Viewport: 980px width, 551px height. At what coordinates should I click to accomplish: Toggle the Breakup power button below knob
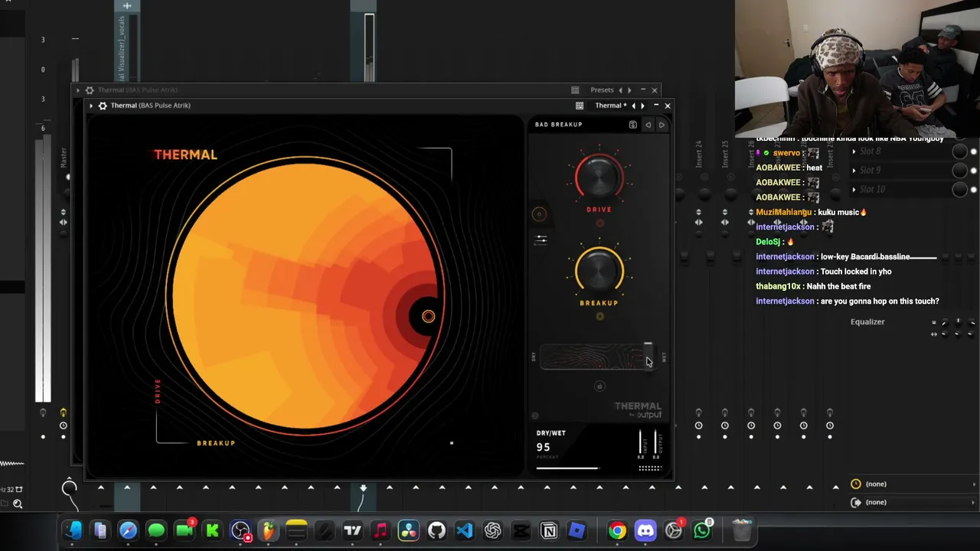coord(599,316)
